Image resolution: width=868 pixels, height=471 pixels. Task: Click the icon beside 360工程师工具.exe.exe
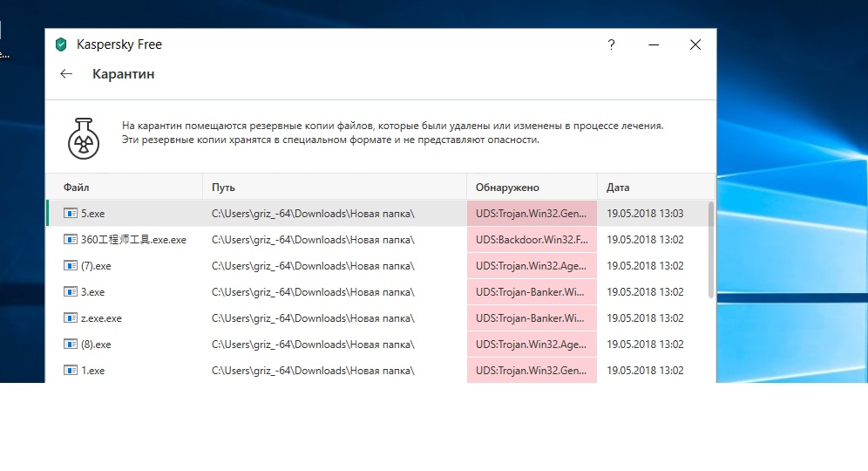pyautogui.click(x=71, y=239)
